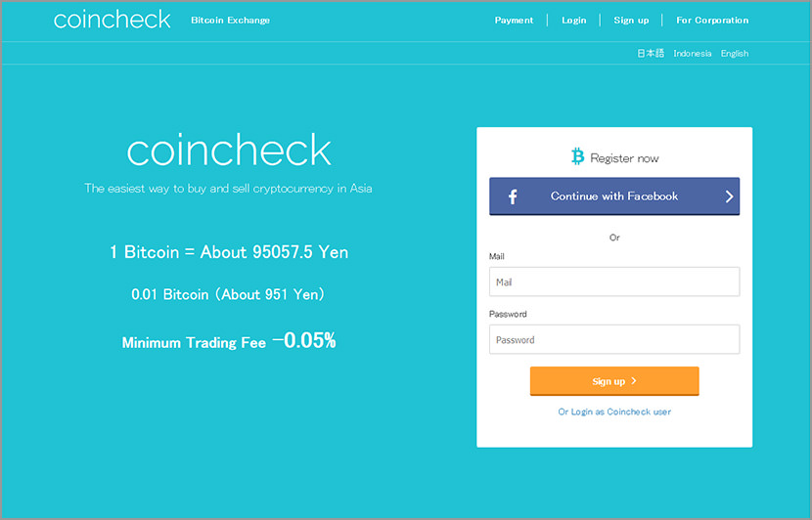Screen dimensions: 812x520
Task: Focus the Mail input field
Action: tap(614, 282)
